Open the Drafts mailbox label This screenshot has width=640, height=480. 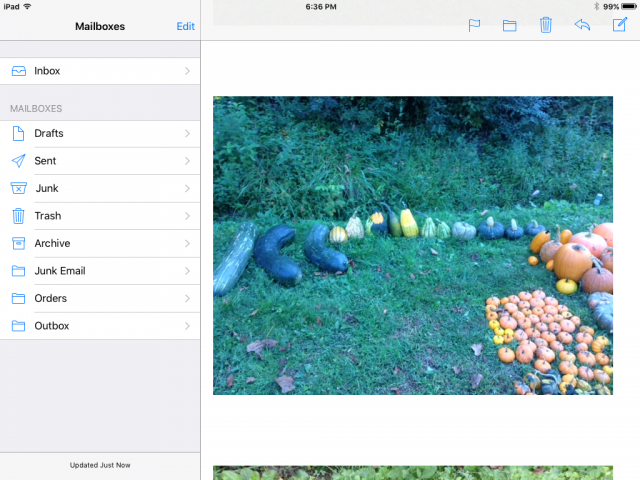pyautogui.click(x=49, y=133)
